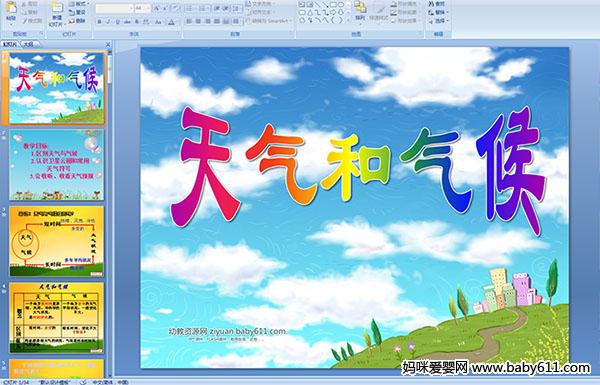Toggle Text Shadow formatting
The image size is (600, 385).
(x=137, y=22)
